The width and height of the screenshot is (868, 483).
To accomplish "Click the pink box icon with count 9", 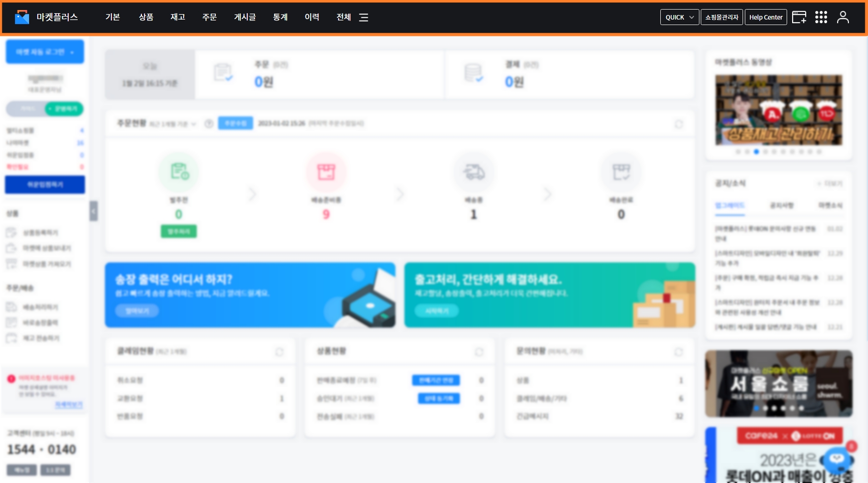I will [x=326, y=172].
